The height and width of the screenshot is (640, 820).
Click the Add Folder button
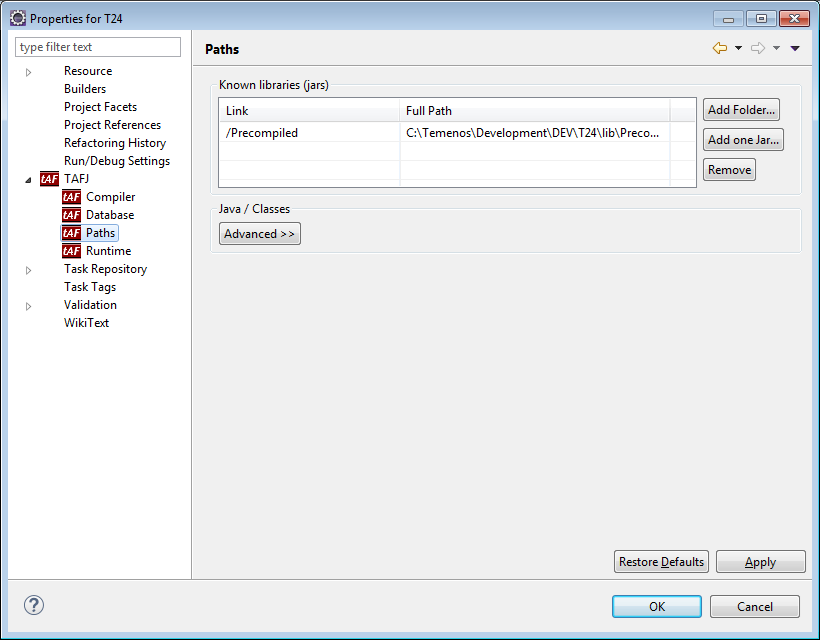(741, 110)
